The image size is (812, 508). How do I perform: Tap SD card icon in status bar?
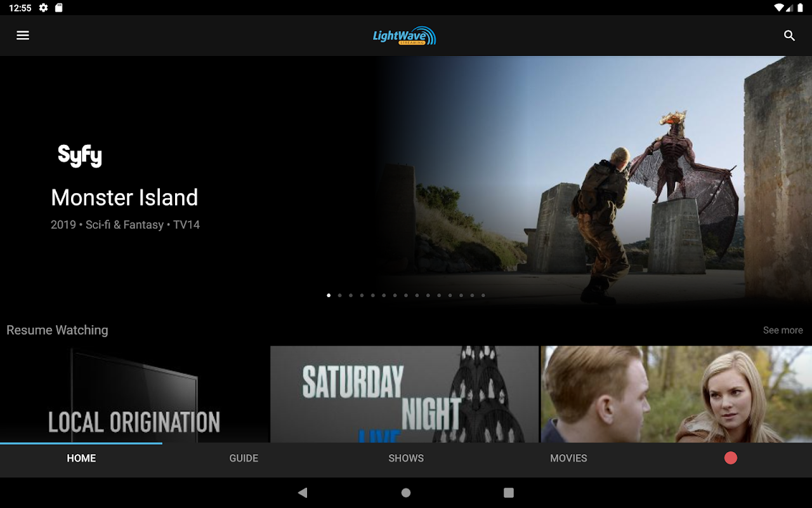[59, 8]
